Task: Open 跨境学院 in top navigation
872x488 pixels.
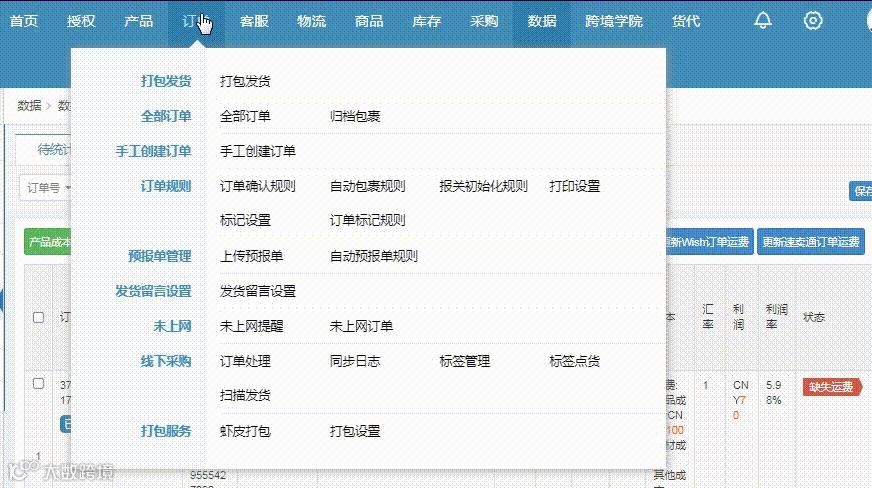Action: pos(613,21)
